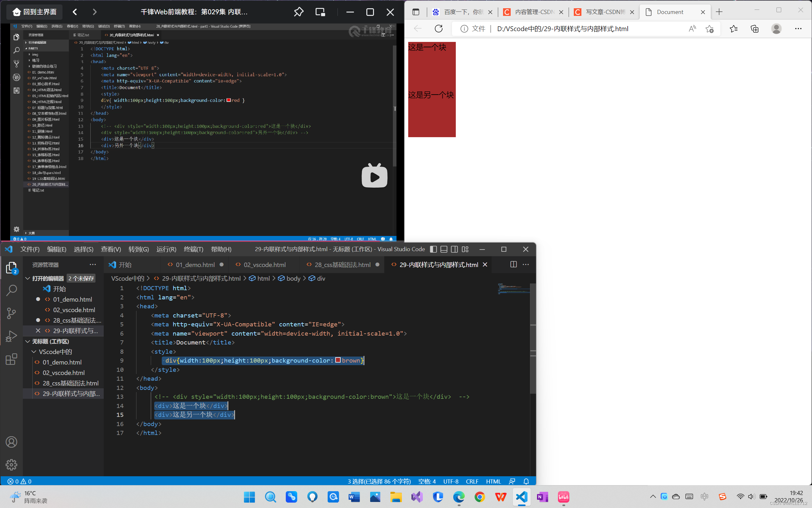Close 29-内联样式与内部样式.html editor tab
The width and height of the screenshot is (812, 508).
[485, 264]
